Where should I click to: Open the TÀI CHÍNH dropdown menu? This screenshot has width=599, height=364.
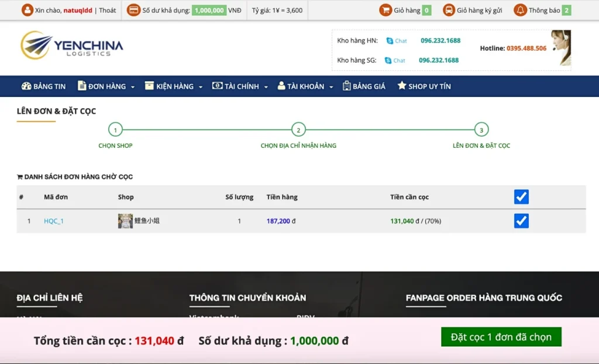pos(240,86)
